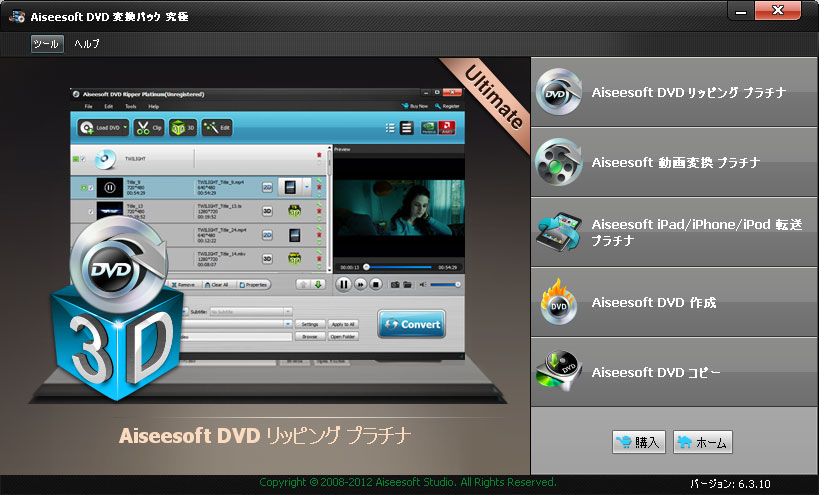819x495 pixels.
Task: Click the 3D cube toolbar icon in preview
Action: [x=181, y=127]
